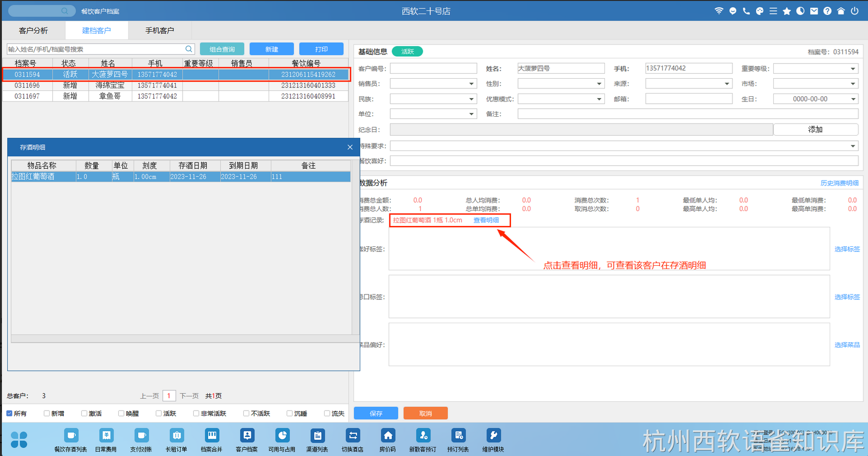This screenshot has width=868, height=456.
Task: Switch to the 客户分析 tab
Action: click(x=33, y=31)
